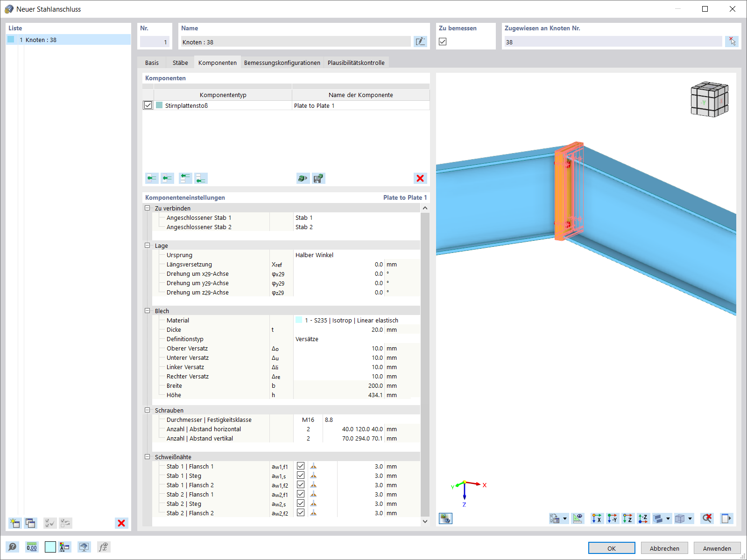Select list item '1 Knoten : 38'

coord(69,40)
